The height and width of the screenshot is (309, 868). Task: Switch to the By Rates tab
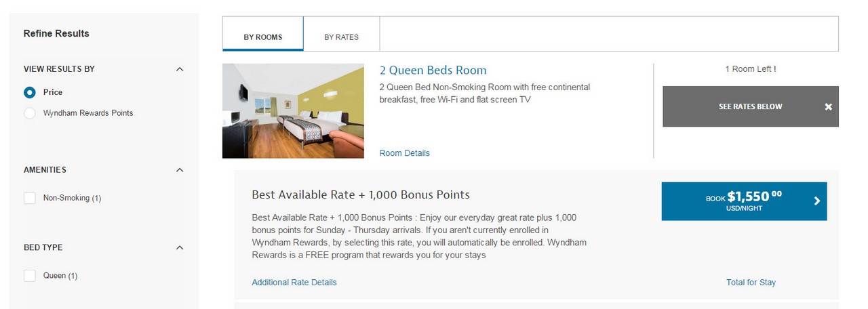(341, 37)
